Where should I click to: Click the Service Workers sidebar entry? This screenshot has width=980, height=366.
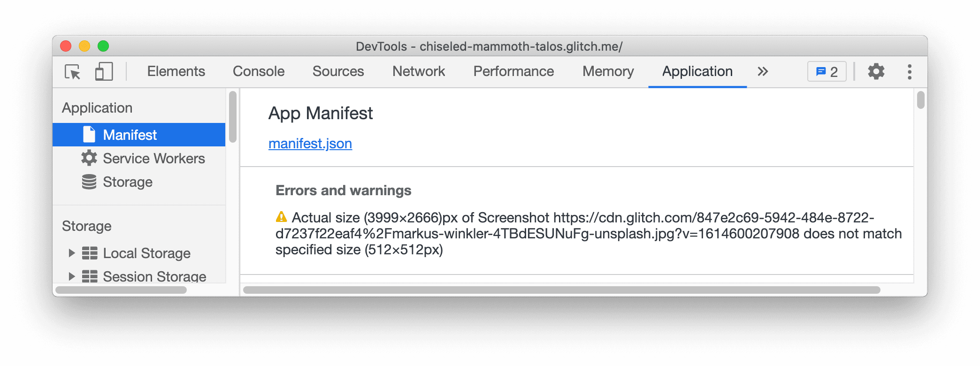[x=154, y=158]
